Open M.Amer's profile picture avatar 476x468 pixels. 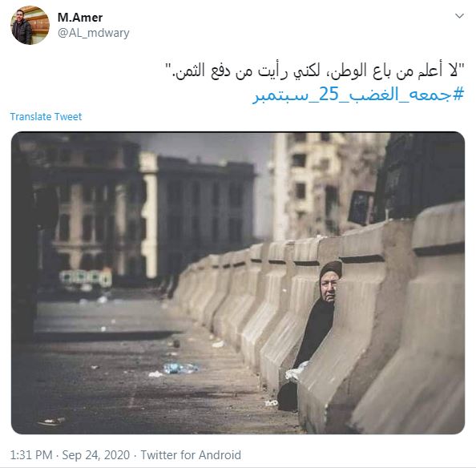pyautogui.click(x=30, y=25)
